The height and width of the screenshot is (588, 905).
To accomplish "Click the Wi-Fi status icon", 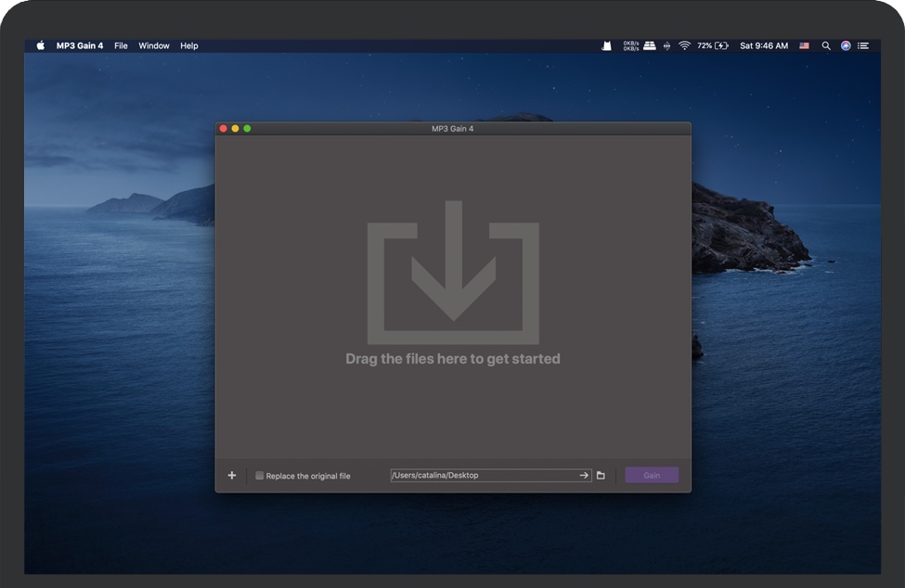I will [x=685, y=45].
